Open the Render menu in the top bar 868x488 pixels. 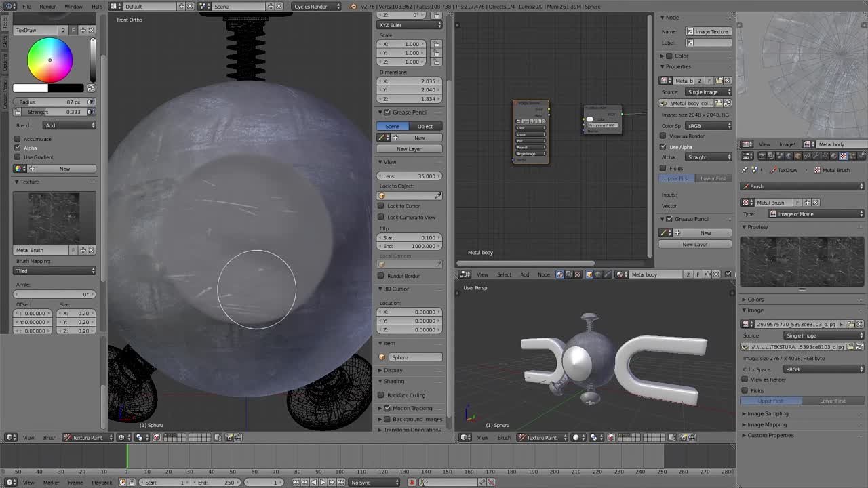click(47, 6)
